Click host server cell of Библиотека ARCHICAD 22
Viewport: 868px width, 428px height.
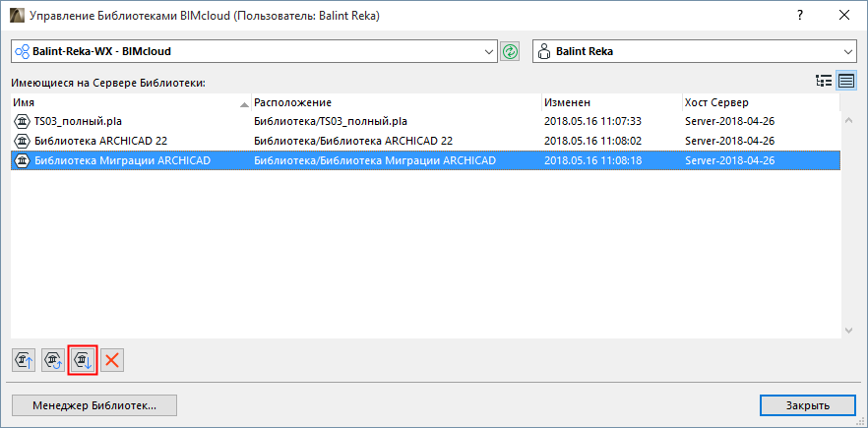pos(729,141)
